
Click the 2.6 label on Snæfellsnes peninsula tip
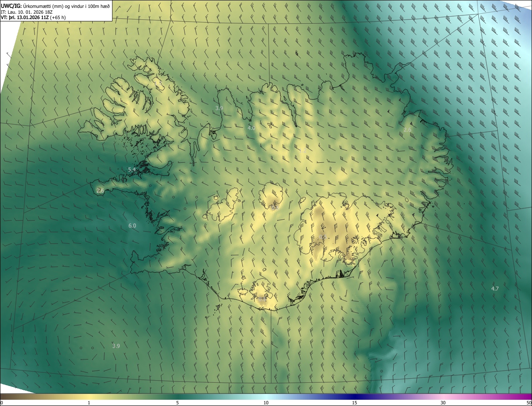pos(100,191)
